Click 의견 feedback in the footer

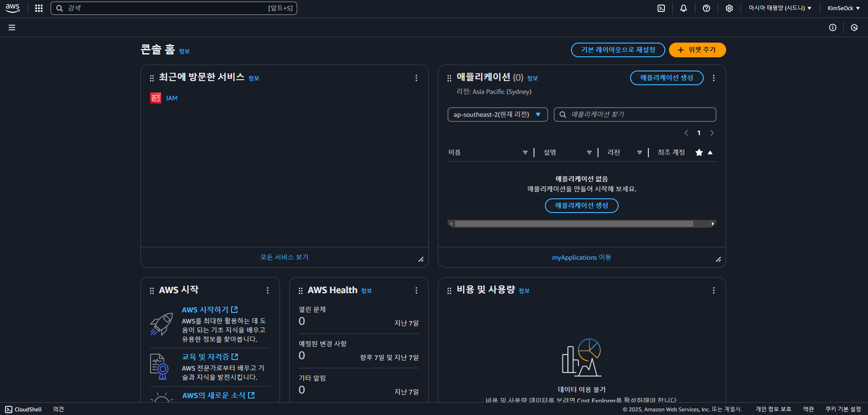(x=59, y=410)
